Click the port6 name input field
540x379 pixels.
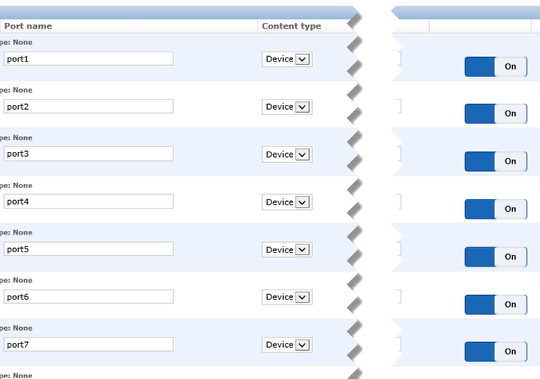89,296
